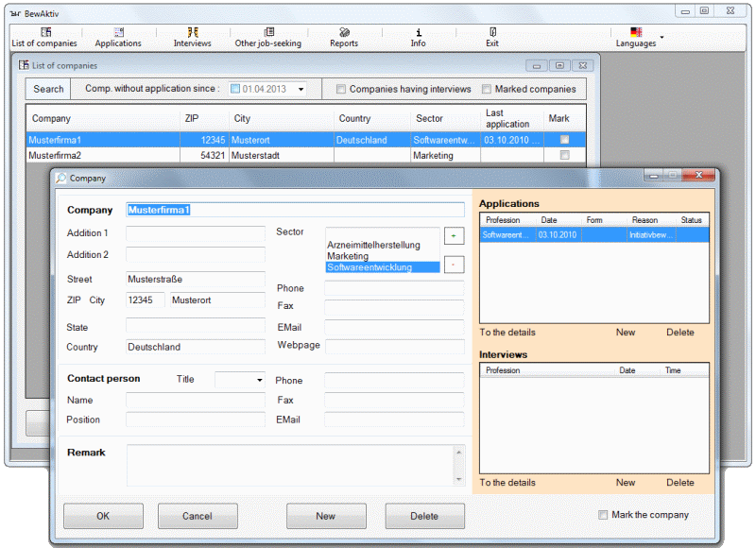Open the Reports toolbar icon
This screenshot has width=756, height=548.
click(x=344, y=32)
